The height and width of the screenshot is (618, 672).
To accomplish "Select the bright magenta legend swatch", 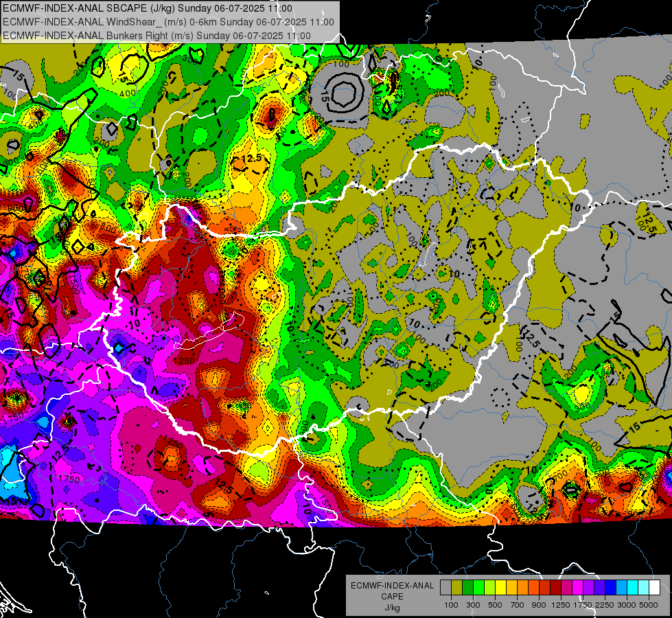I will (578, 588).
